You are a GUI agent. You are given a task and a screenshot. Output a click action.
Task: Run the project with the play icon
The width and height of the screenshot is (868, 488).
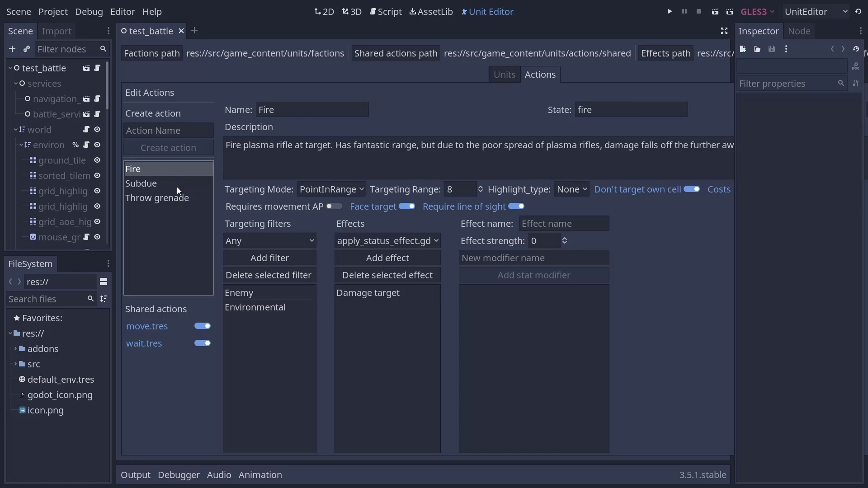point(670,12)
